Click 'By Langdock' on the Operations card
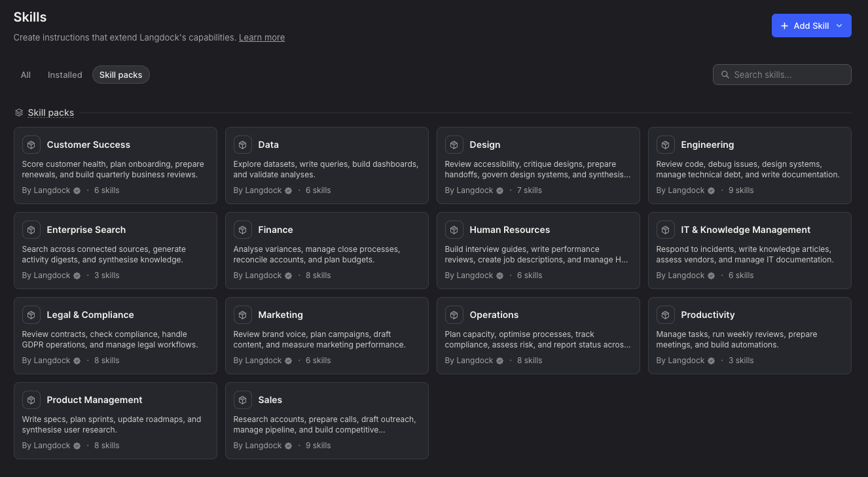868x477 pixels. (469, 361)
